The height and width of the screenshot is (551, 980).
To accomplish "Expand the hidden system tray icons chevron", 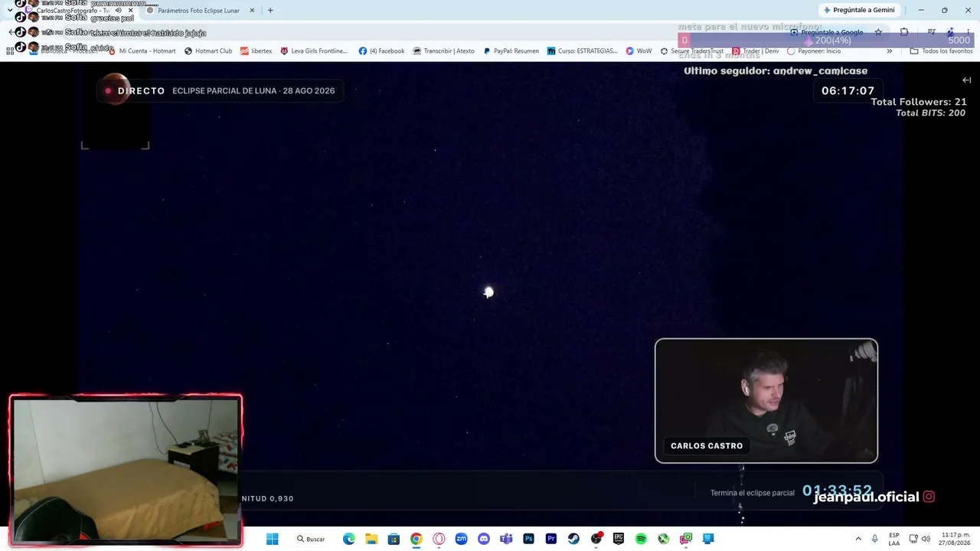I will (x=858, y=539).
